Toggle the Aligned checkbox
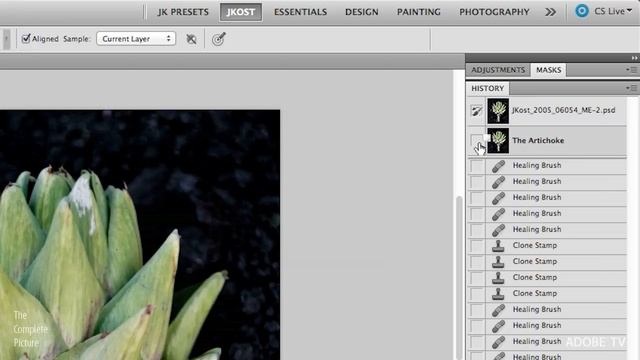The height and width of the screenshot is (360, 640). 26,39
